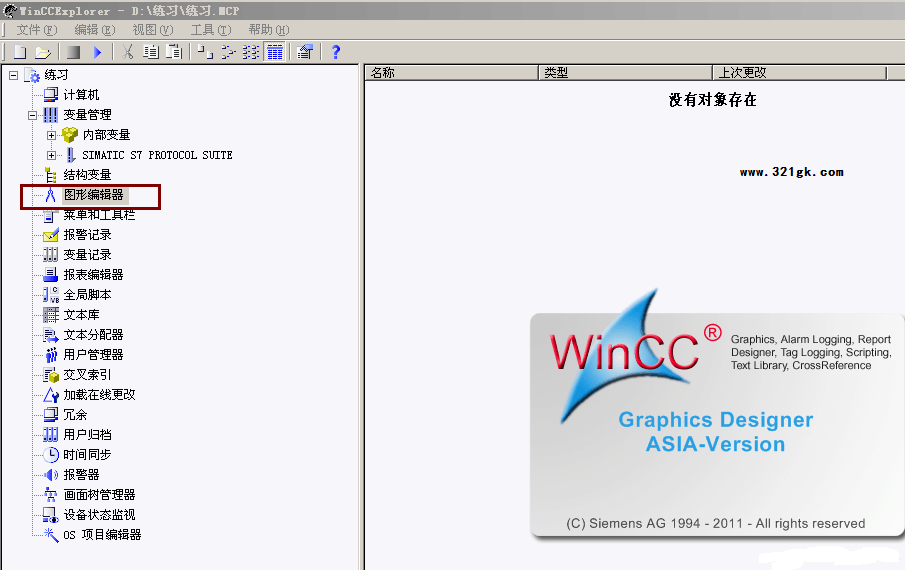Select the 菜单和工具栏 tree item
Image resolution: width=905 pixels, height=570 pixels.
[99, 215]
